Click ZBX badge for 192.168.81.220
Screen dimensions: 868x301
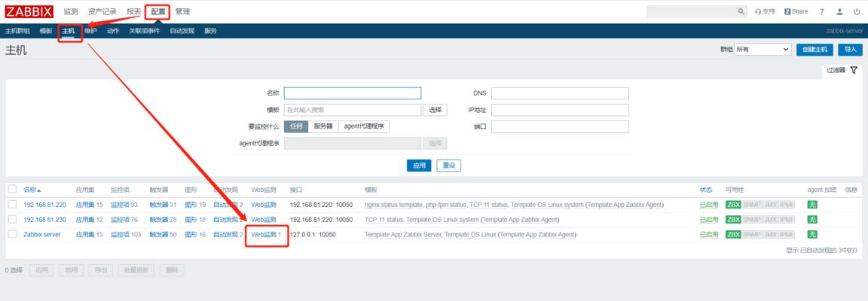tap(733, 205)
